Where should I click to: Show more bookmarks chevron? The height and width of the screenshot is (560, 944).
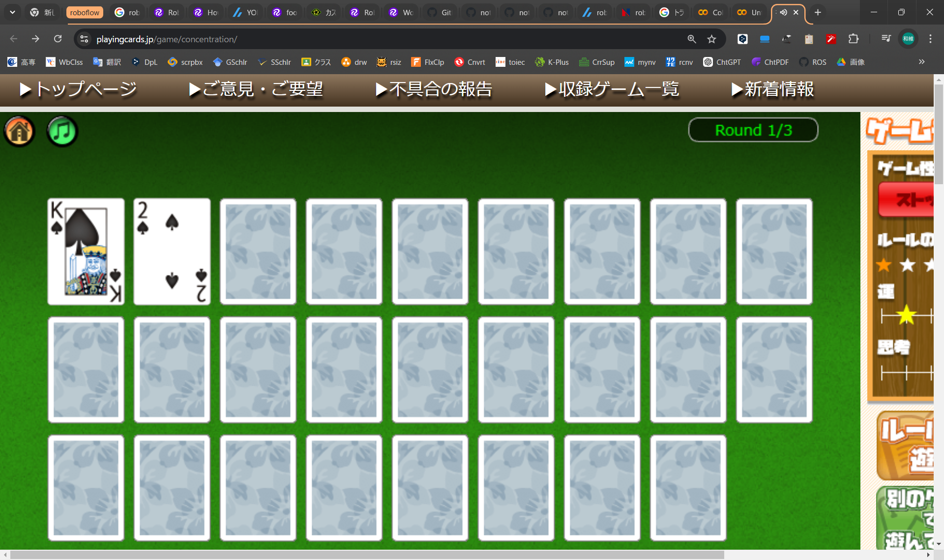(x=921, y=62)
